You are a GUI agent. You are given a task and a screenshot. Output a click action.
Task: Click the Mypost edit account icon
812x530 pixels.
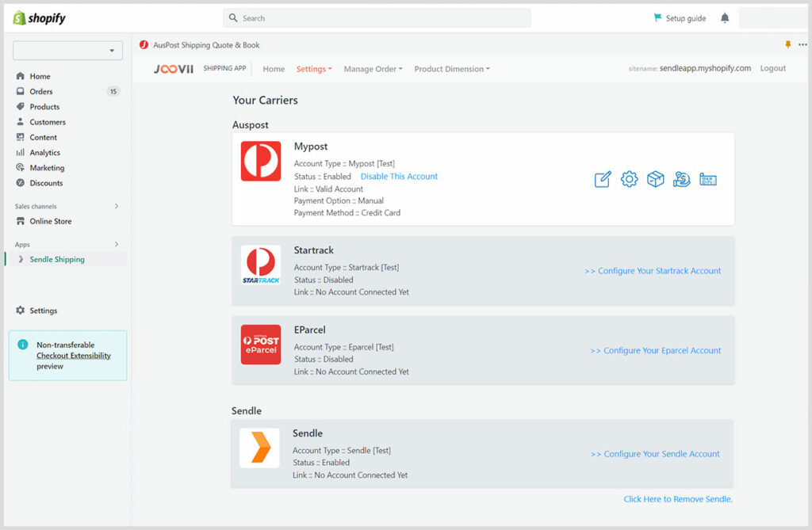[x=603, y=179]
